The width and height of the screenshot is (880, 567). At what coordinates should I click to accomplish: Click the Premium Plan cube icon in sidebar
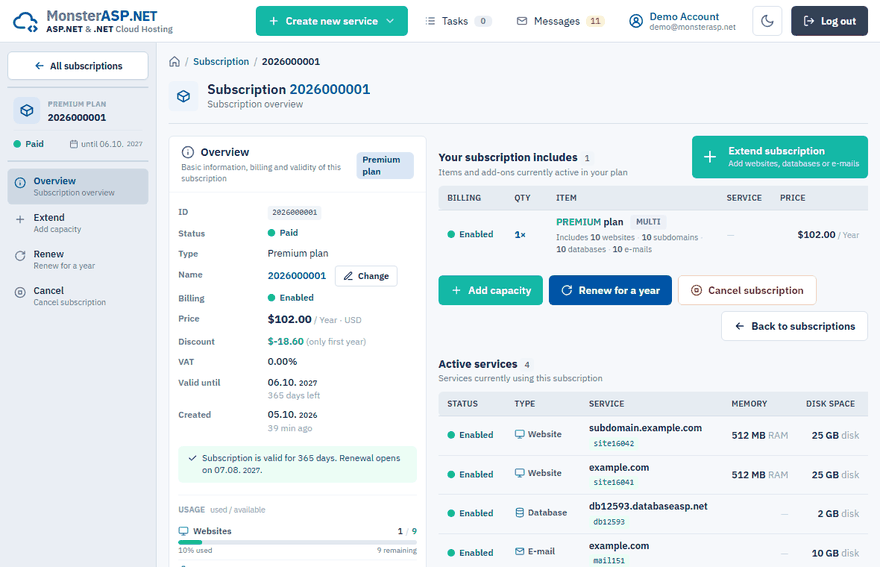click(27, 111)
